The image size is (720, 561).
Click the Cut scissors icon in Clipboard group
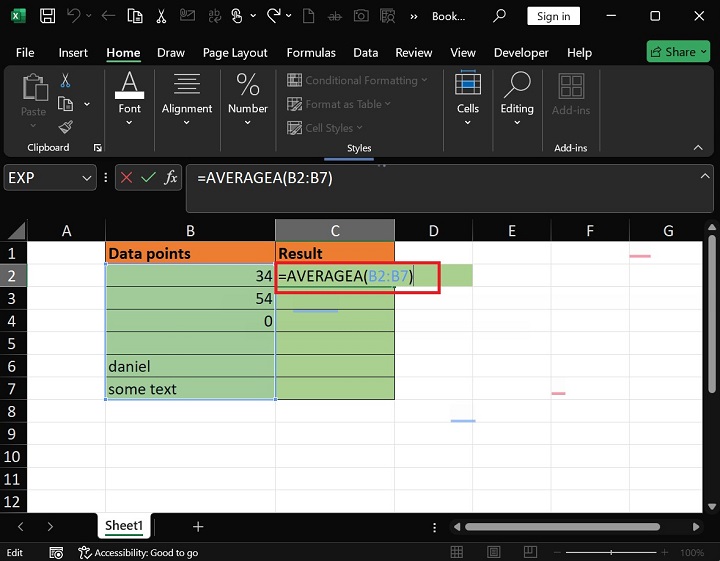(66, 81)
